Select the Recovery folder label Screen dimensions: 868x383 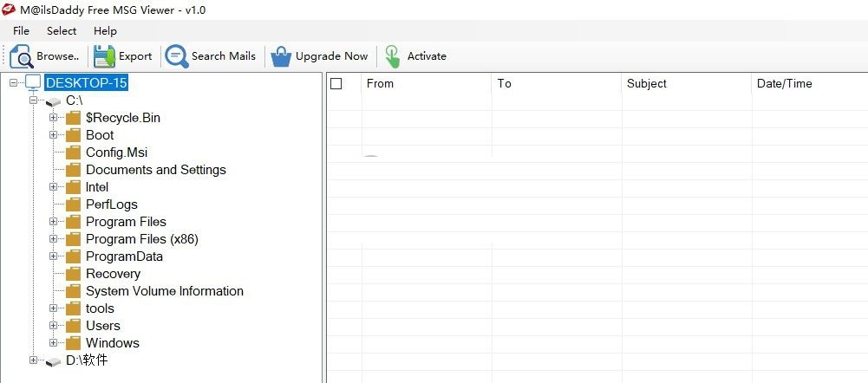[x=113, y=274]
